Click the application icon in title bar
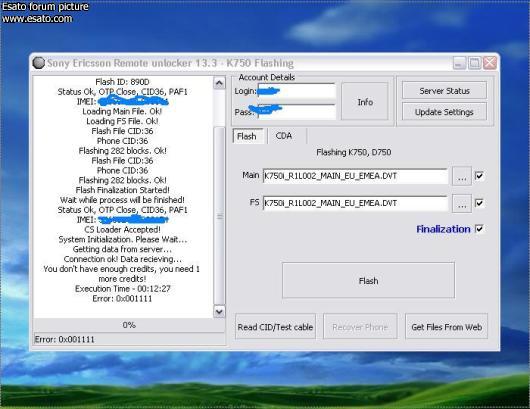Screen dimensions: 530x409 point(39,63)
